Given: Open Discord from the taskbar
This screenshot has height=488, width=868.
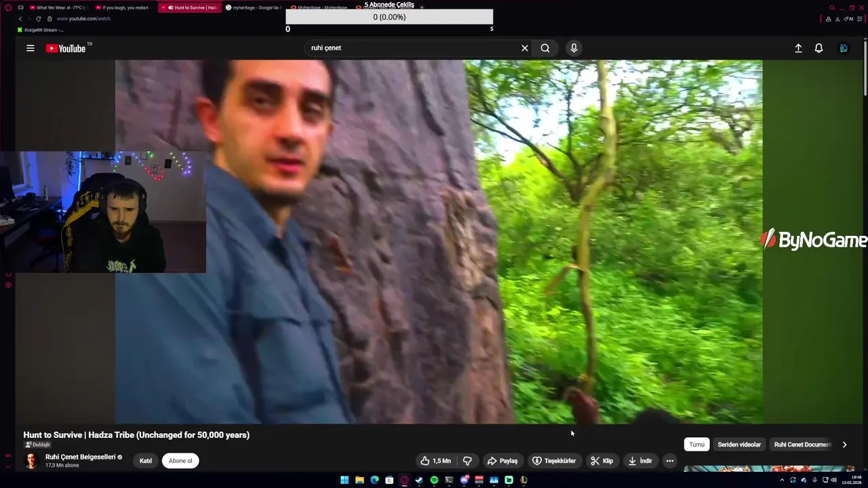Looking at the screenshot, I should 465,480.
